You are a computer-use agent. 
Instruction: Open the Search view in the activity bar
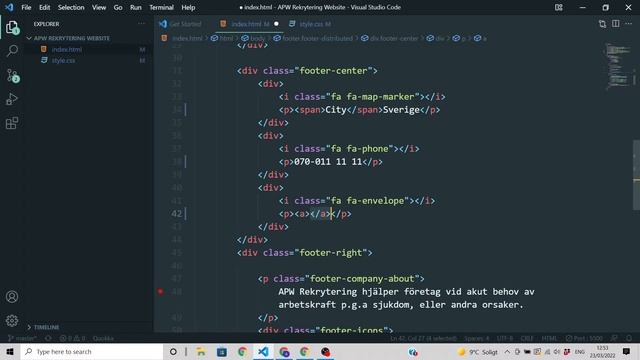pos(12,51)
